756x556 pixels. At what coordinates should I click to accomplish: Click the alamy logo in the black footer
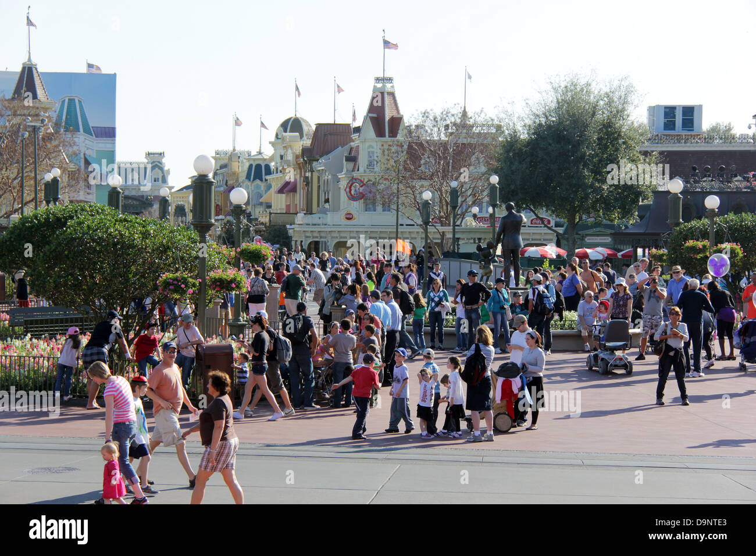[58, 531]
